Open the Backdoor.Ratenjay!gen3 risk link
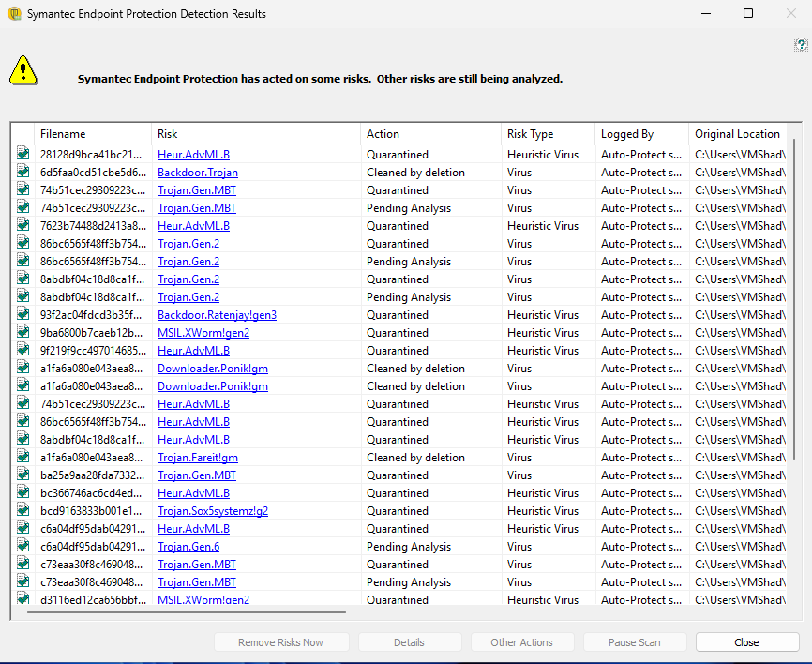The image size is (812, 664). click(x=217, y=315)
